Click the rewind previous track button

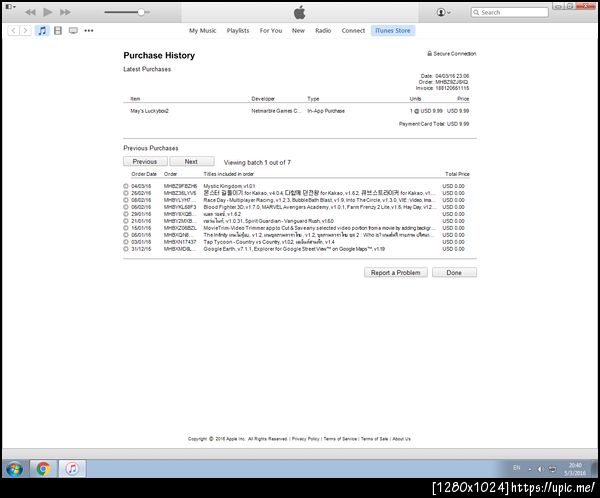(x=30, y=12)
